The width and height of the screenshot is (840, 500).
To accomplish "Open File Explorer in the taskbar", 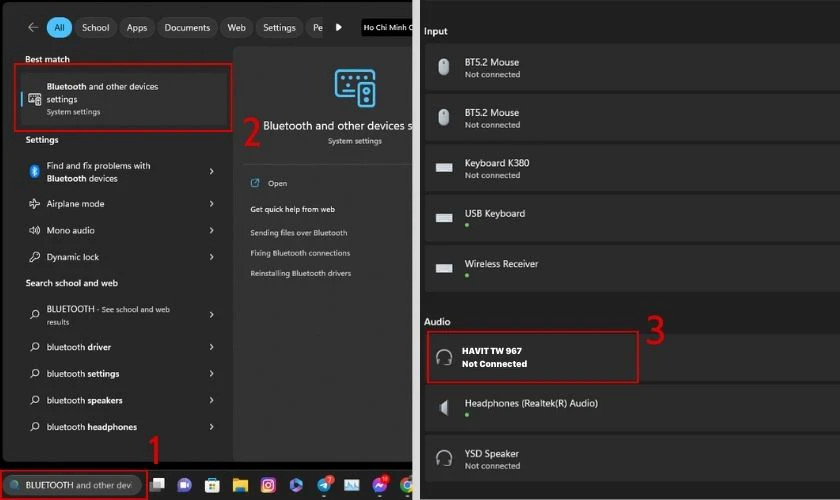I will click(240, 485).
